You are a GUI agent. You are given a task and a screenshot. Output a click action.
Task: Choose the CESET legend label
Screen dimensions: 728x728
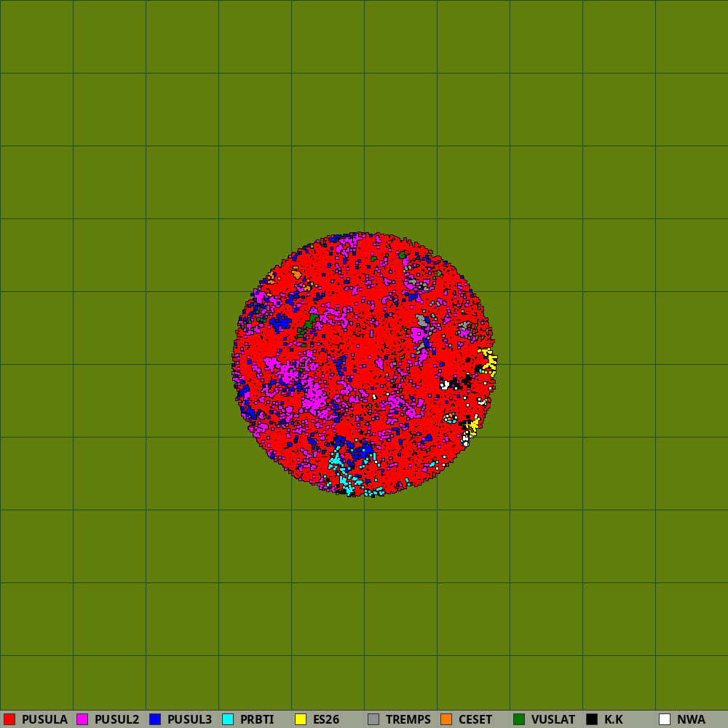[x=475, y=720]
